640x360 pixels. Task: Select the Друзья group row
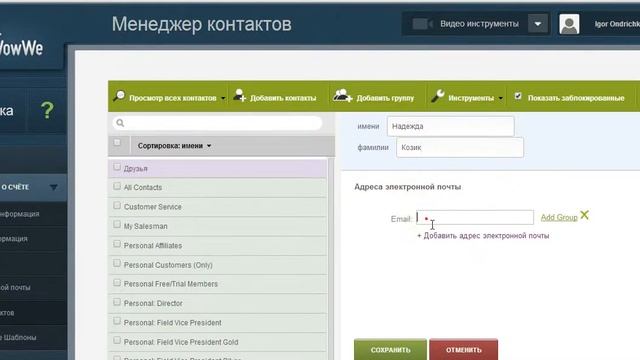click(218, 168)
